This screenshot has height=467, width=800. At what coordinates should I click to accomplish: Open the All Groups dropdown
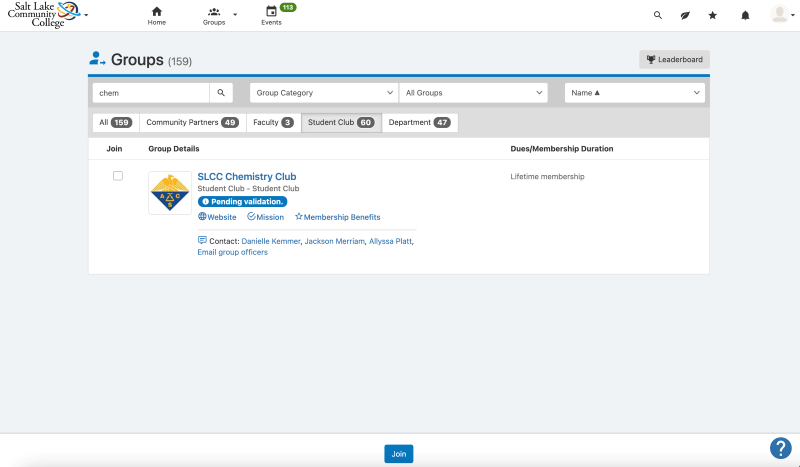[x=473, y=93]
